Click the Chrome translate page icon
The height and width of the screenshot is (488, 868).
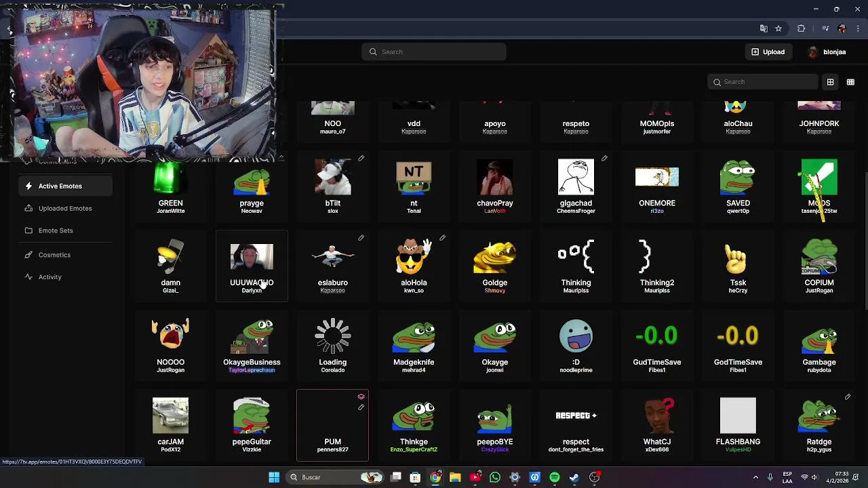tap(764, 28)
